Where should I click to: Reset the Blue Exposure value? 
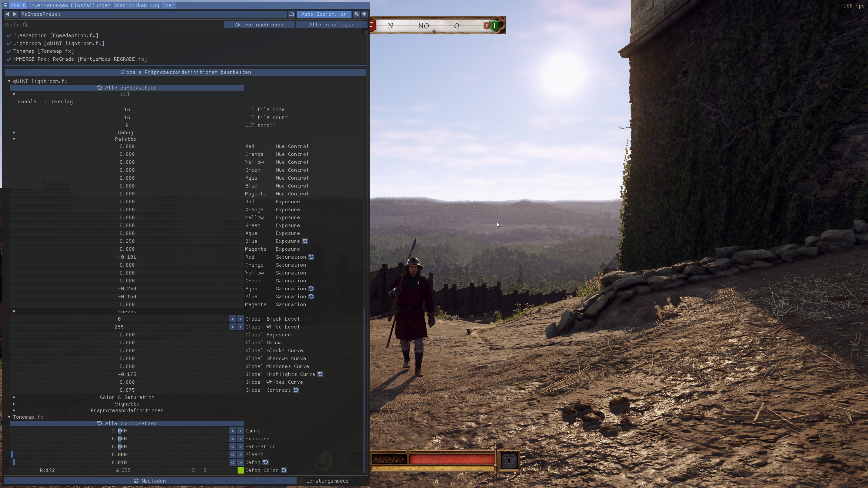(305, 241)
